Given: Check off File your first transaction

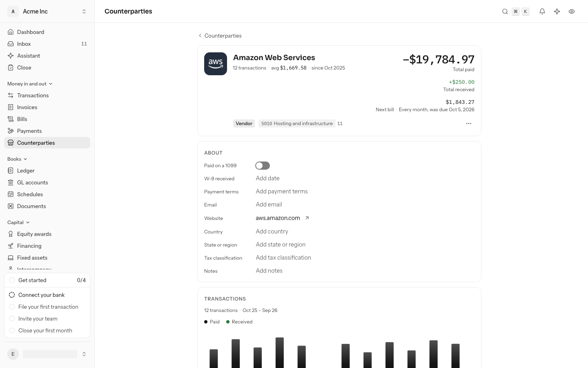Looking at the screenshot, I should 12,307.
